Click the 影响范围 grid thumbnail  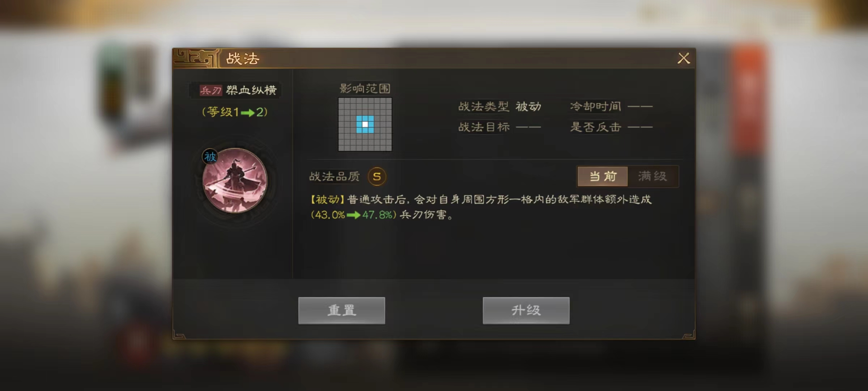click(x=365, y=124)
